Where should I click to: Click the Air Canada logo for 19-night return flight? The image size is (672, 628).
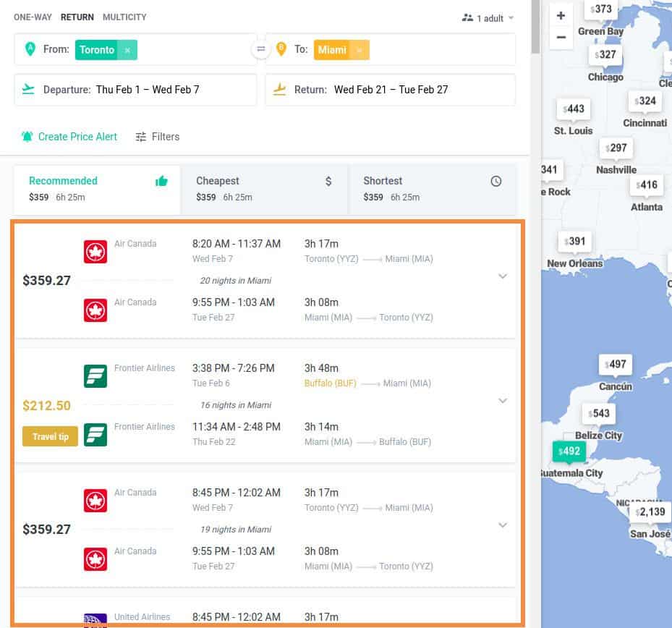coord(95,559)
